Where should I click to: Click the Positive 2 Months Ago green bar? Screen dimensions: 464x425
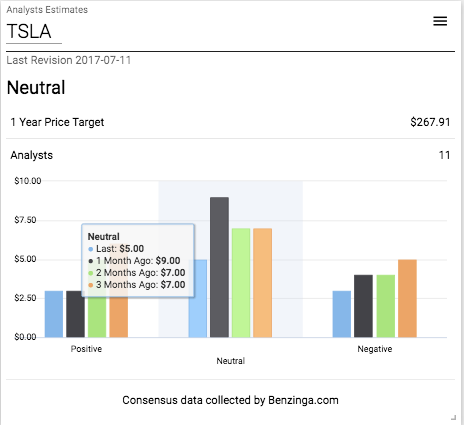click(97, 317)
